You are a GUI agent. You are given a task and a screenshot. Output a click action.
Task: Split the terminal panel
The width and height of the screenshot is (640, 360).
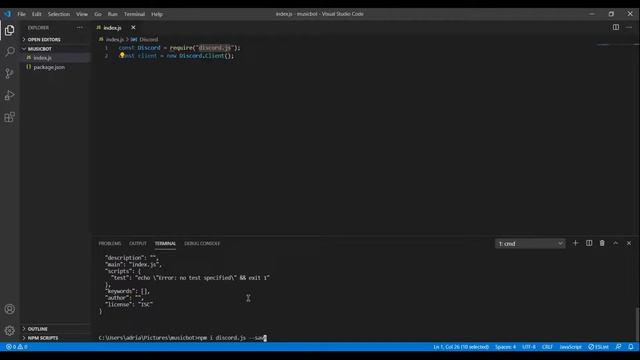[589, 243]
